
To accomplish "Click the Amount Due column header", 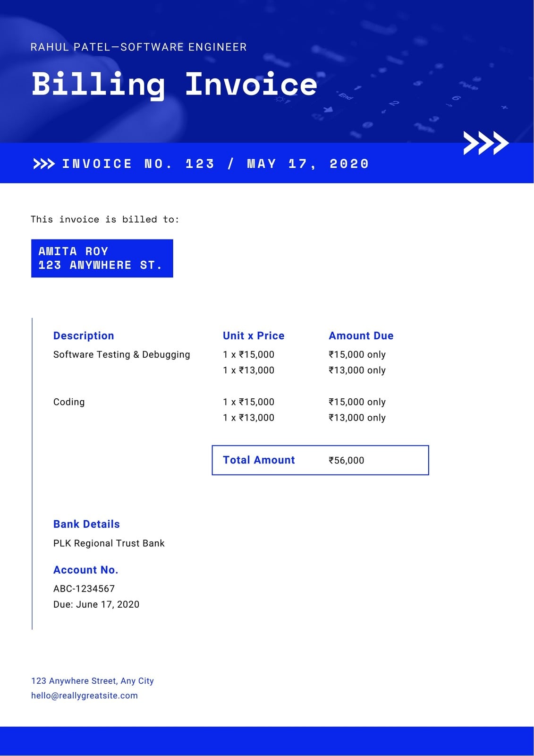I will tap(361, 336).
